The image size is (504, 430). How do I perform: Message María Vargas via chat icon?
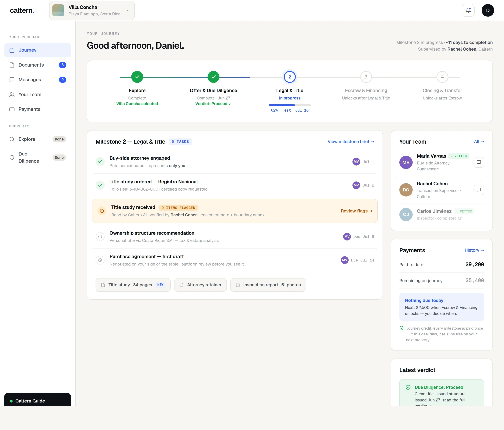click(478, 162)
